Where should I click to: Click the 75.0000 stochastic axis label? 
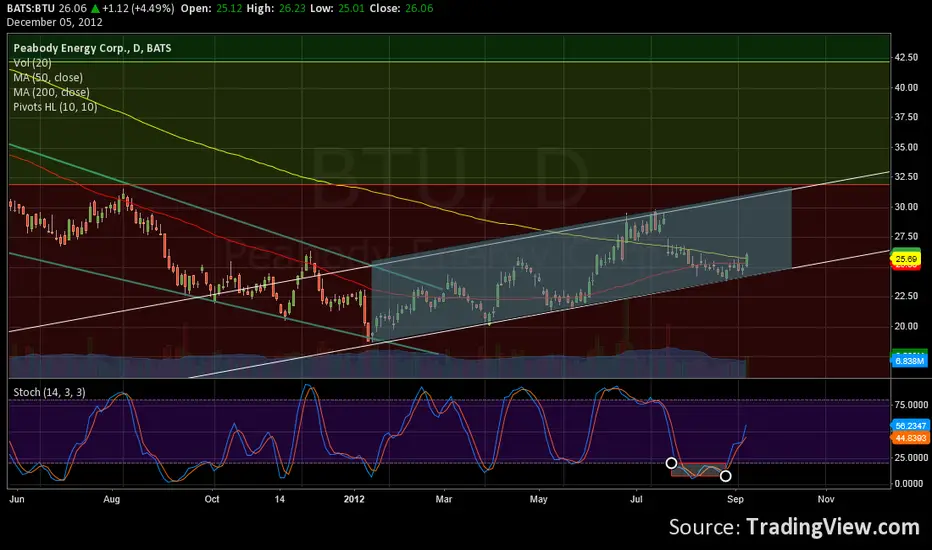coord(911,405)
